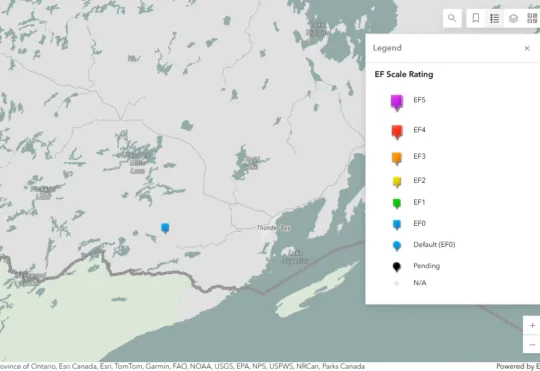Click the blue EF0 tornado marker on map
Image resolution: width=540 pixels, height=371 pixels.
pyautogui.click(x=165, y=228)
